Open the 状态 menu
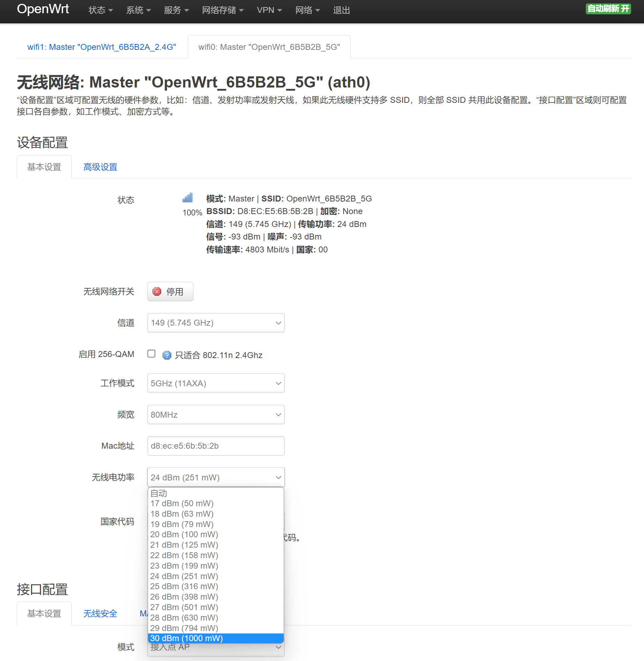Viewport: 644px width, 661px height. pyautogui.click(x=100, y=10)
